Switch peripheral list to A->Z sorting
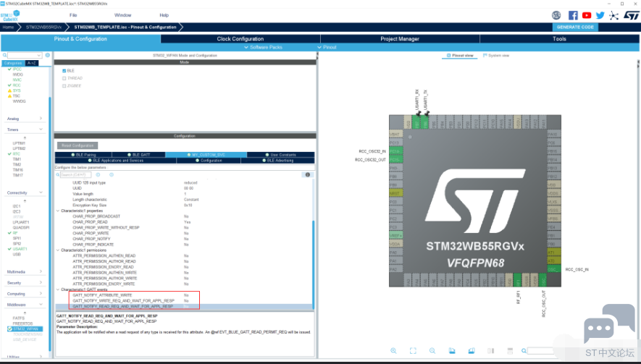The image size is (641, 364). (x=31, y=64)
